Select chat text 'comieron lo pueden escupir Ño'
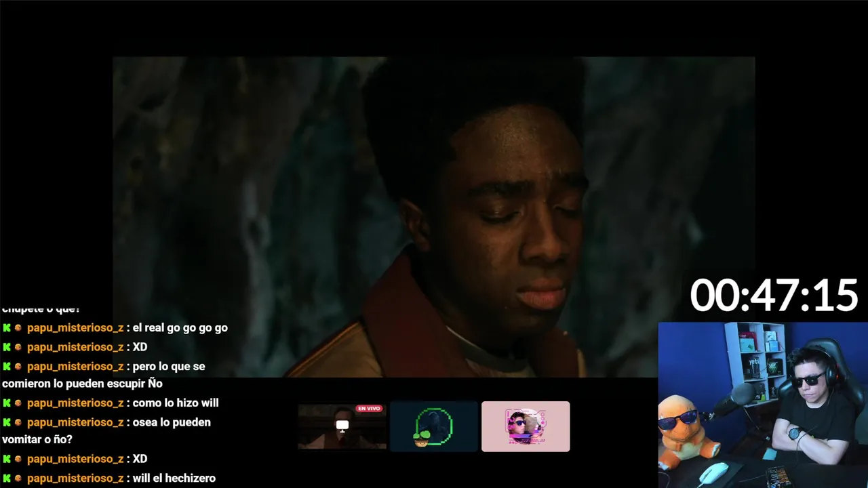 [82, 384]
